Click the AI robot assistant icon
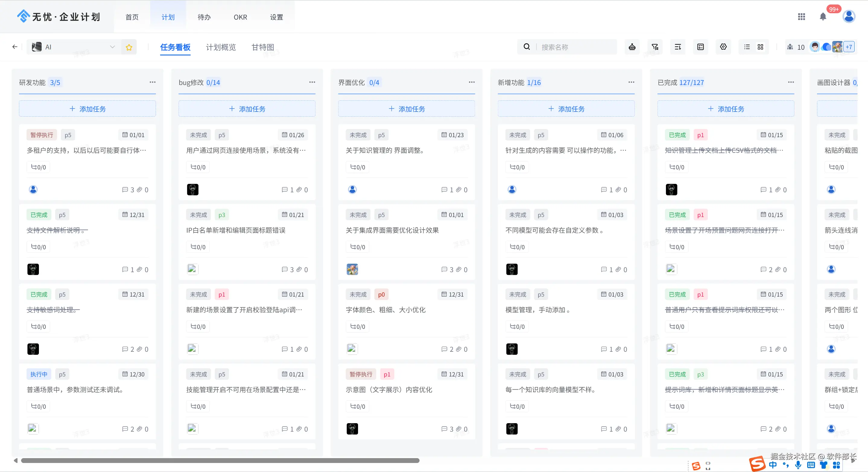The height and width of the screenshot is (472, 868). point(632,47)
